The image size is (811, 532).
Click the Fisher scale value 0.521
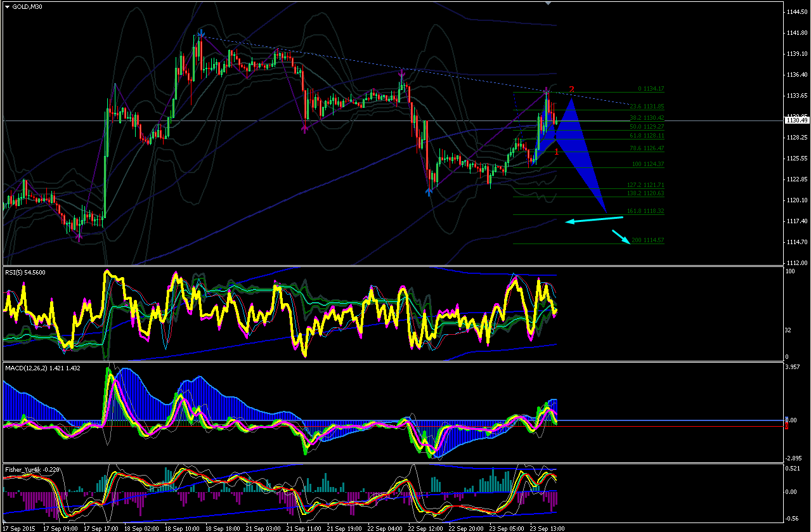(793, 469)
